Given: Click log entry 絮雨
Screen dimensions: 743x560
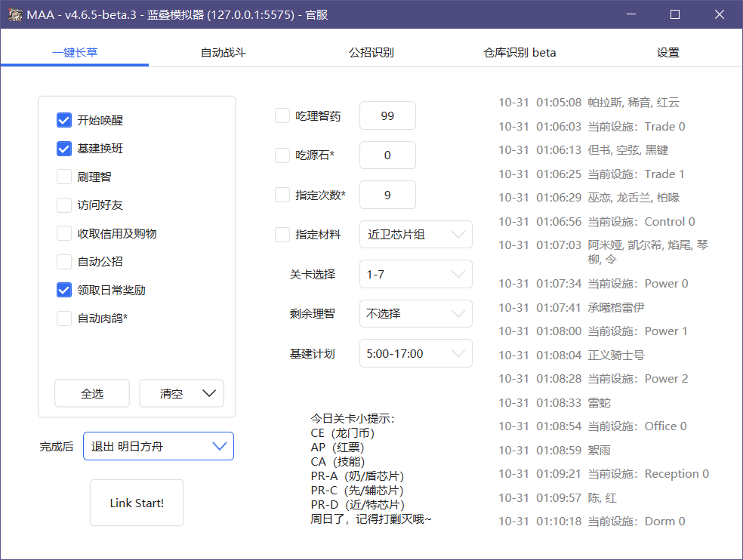Looking at the screenshot, I should tap(600, 450).
